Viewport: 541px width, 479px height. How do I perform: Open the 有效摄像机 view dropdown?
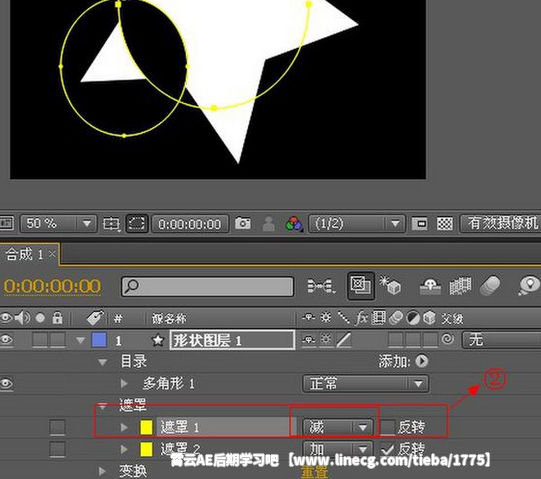pyautogui.click(x=501, y=224)
